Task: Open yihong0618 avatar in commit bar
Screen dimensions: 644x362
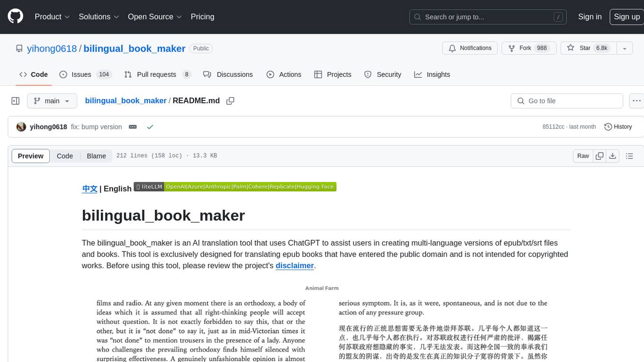Action: pos(21,127)
